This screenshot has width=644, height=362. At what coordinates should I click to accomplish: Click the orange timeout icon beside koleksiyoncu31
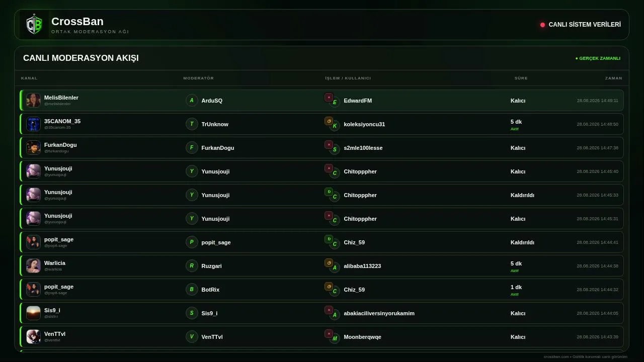[x=329, y=121]
